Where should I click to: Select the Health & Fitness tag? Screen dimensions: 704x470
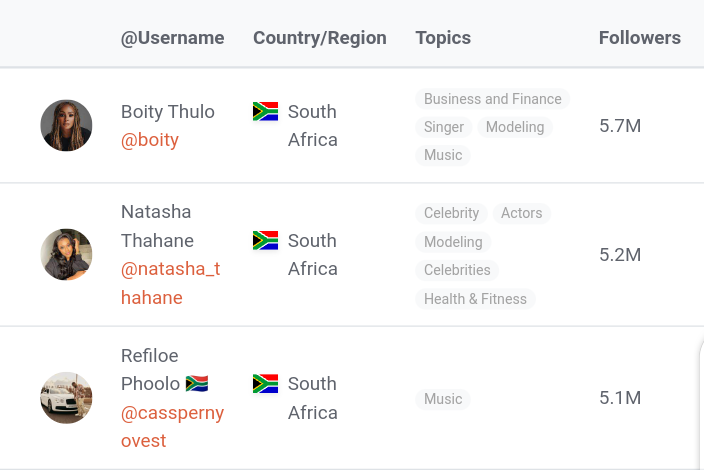click(x=475, y=299)
